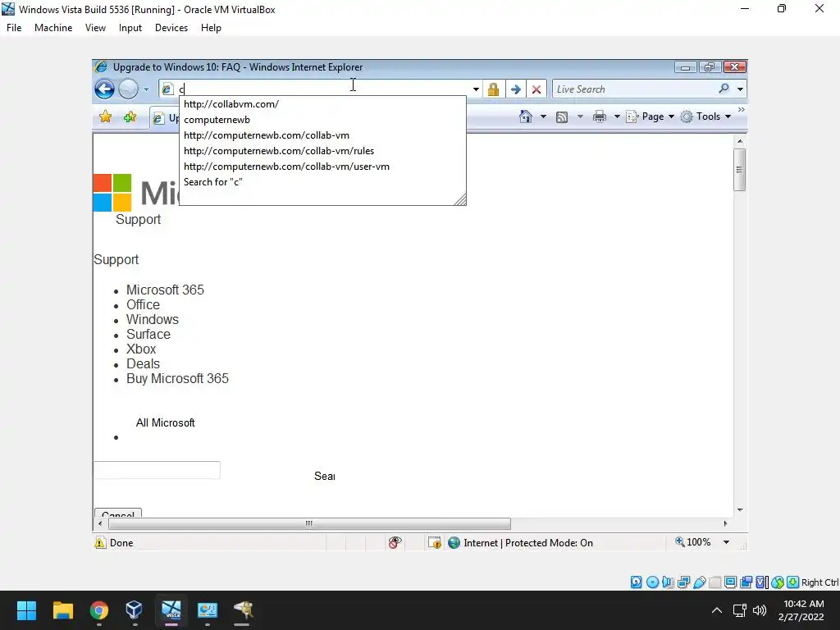The height and width of the screenshot is (630, 840).
Task: Expand the command bar overflow chevron
Action: [x=742, y=110]
